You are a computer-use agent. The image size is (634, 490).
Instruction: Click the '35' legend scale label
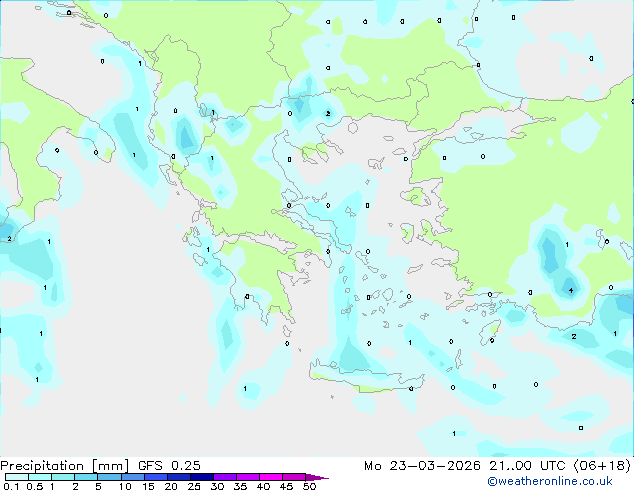[240, 486]
